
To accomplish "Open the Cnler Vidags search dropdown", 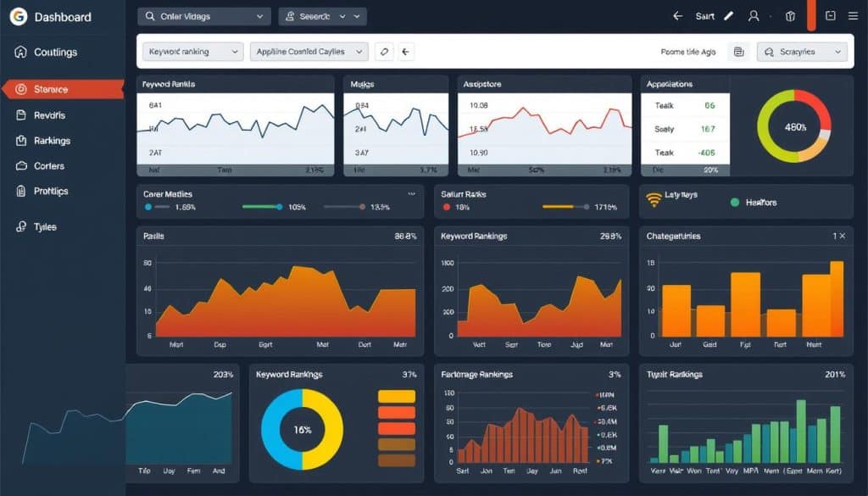I will 204,17.
